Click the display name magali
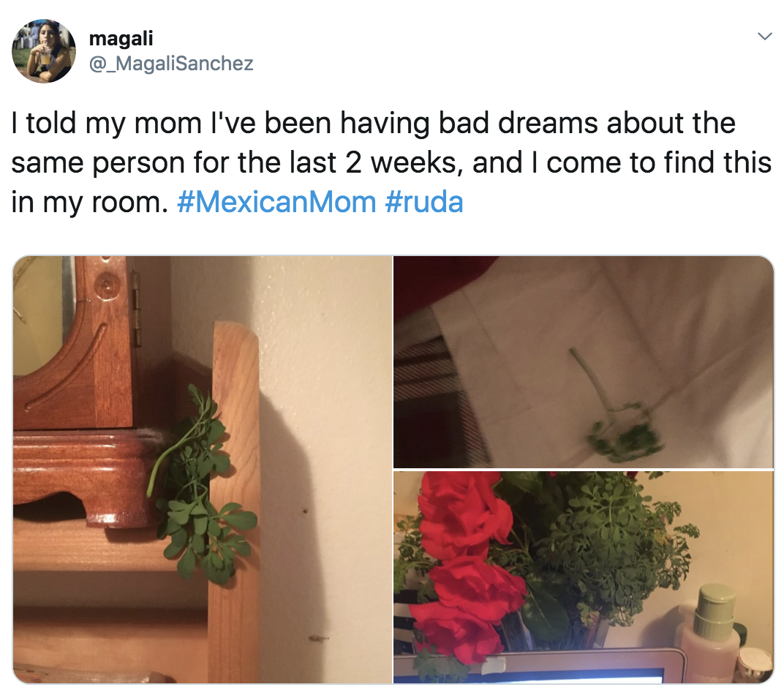 tap(121, 38)
